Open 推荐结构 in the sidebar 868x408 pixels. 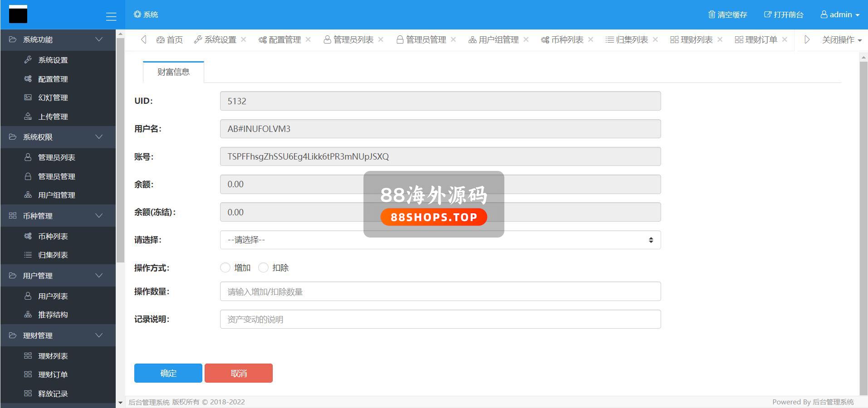53,315
